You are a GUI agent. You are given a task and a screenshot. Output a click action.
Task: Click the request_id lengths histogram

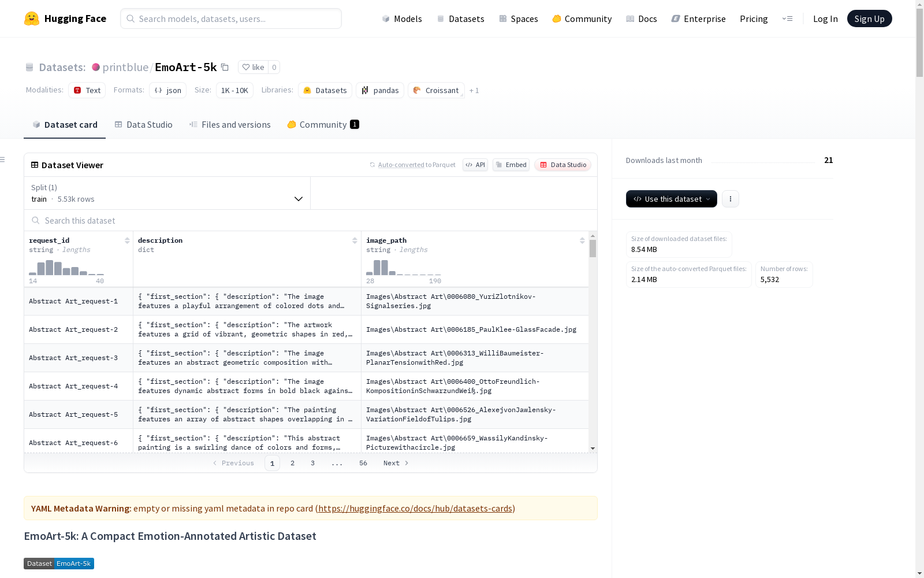tap(66, 268)
